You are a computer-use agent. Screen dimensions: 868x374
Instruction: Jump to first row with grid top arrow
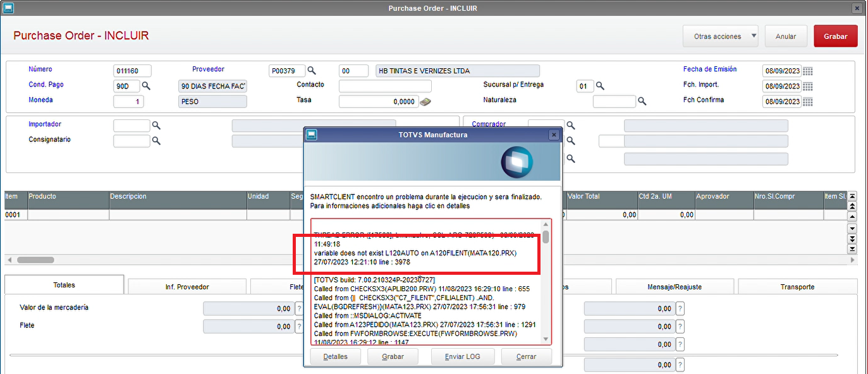[x=852, y=196]
